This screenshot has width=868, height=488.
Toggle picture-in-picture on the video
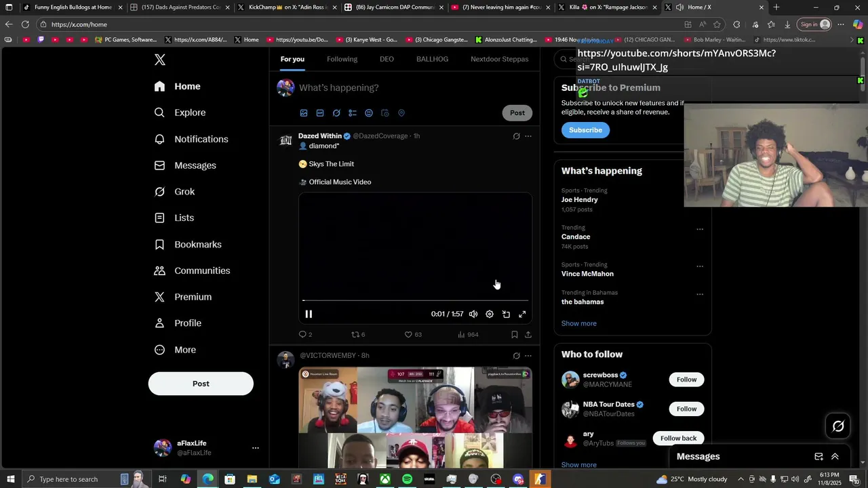(x=506, y=314)
